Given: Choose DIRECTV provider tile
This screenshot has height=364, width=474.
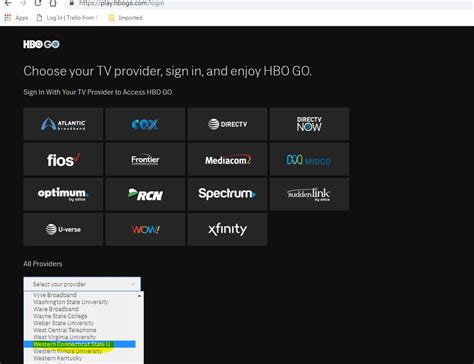Looking at the screenshot, I should click(x=227, y=124).
